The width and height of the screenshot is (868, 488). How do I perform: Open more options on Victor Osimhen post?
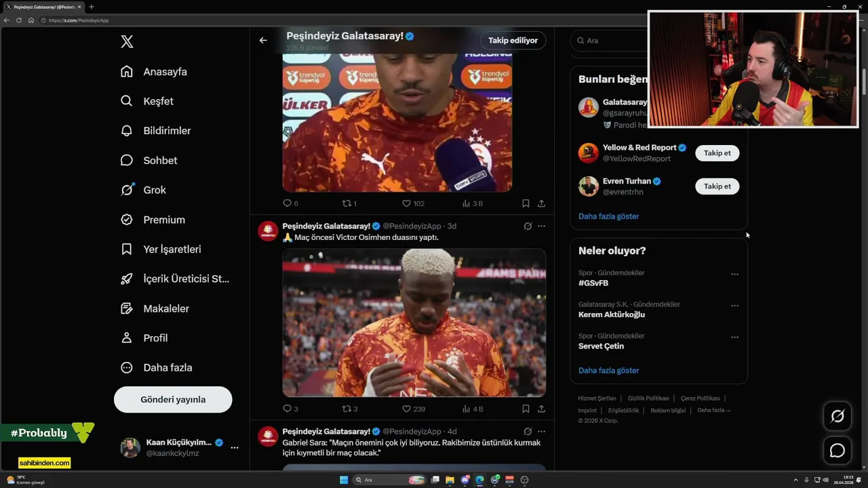541,226
